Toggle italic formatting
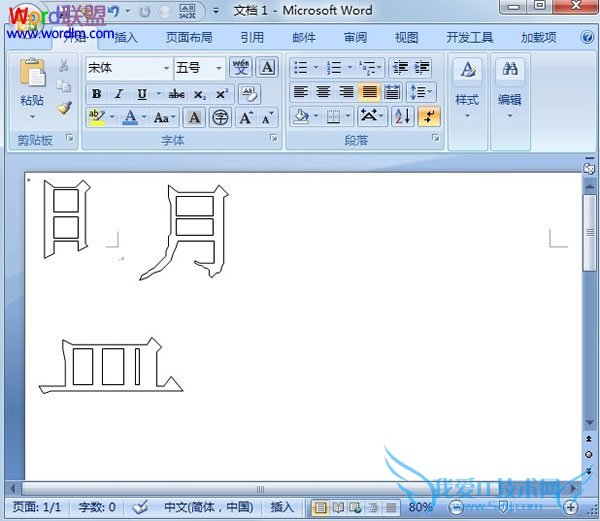600x521 pixels. [x=119, y=94]
